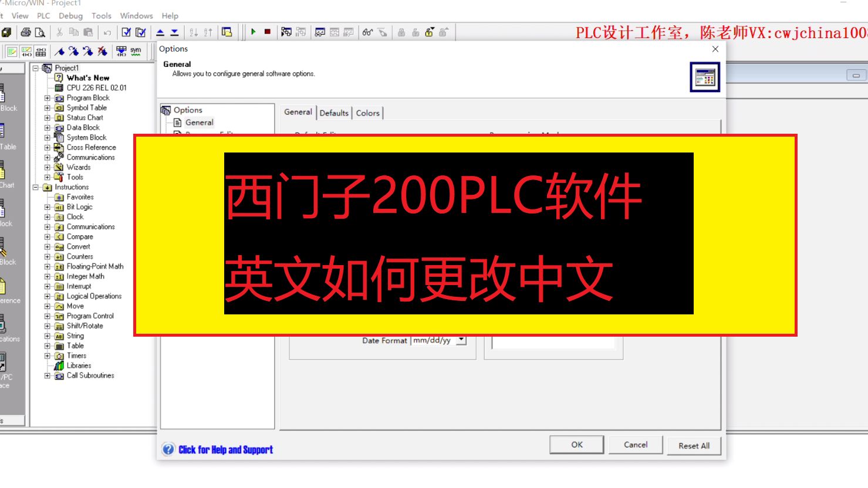Open Print Preview from the toolbar
The width and height of the screenshot is (868, 488).
40,32
